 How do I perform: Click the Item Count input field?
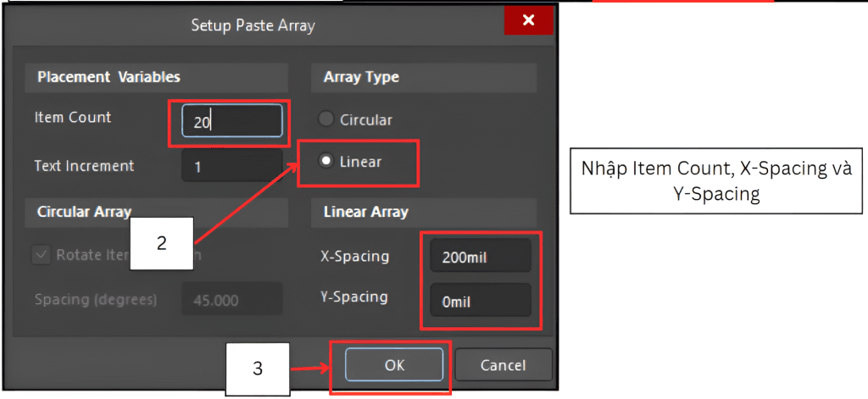point(231,121)
